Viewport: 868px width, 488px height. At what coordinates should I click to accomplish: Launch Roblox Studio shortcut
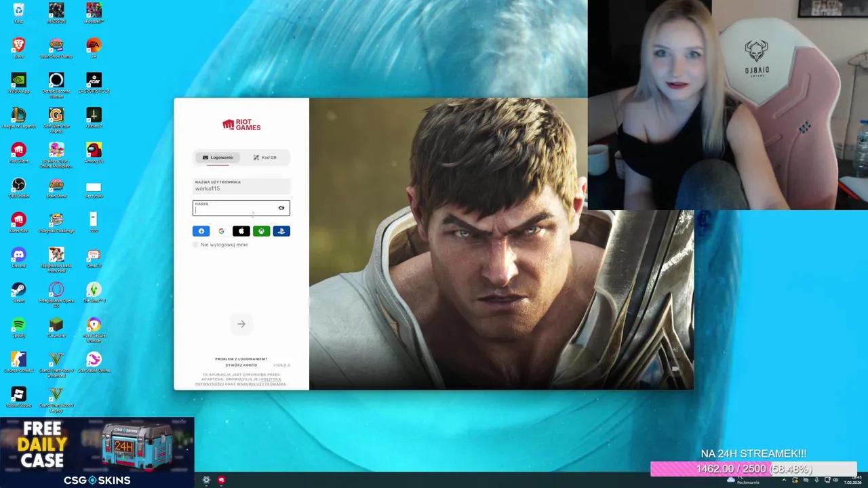pyautogui.click(x=18, y=398)
